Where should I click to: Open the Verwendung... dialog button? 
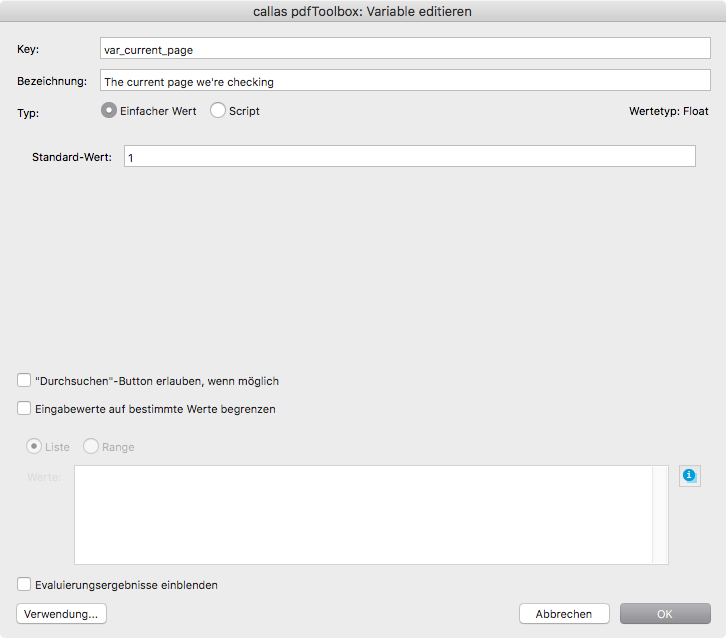tap(62, 614)
